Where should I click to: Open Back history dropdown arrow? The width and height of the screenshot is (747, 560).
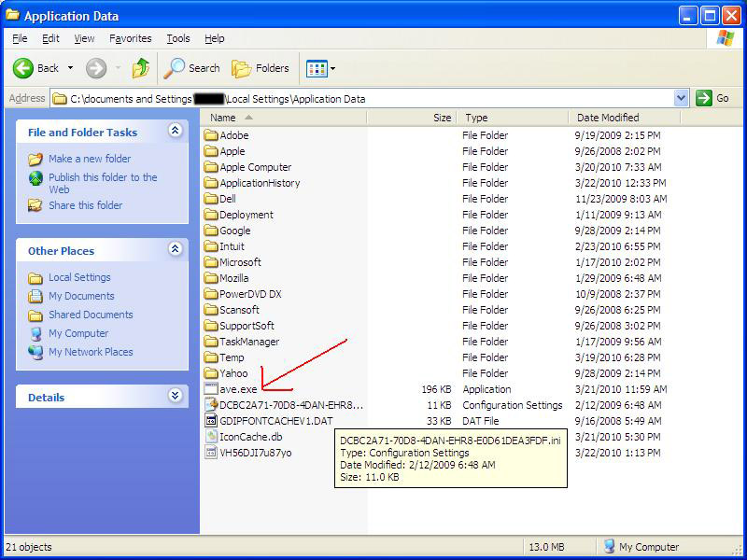(x=71, y=68)
